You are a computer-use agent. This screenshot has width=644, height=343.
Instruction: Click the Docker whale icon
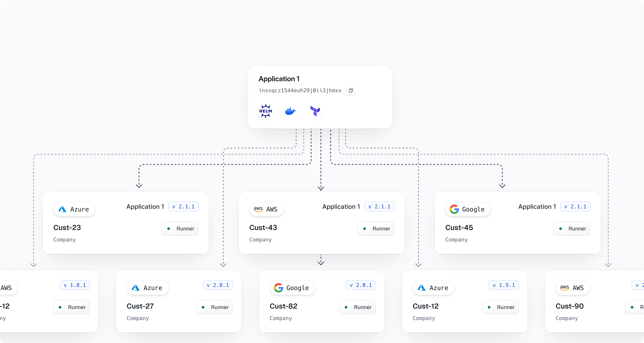coord(290,111)
